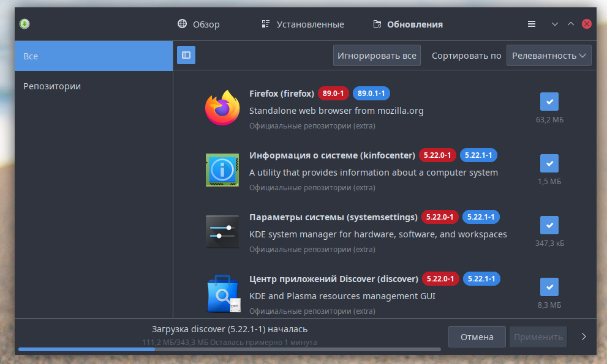Click the green download app icon in titlebar
This screenshot has width=607, height=364.
pos(25,24)
